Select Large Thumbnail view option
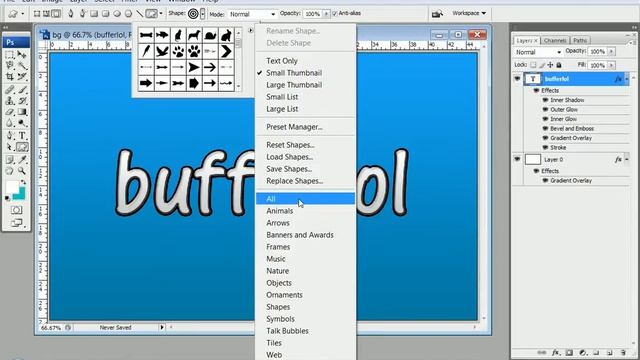The width and height of the screenshot is (640, 360). coord(305,85)
